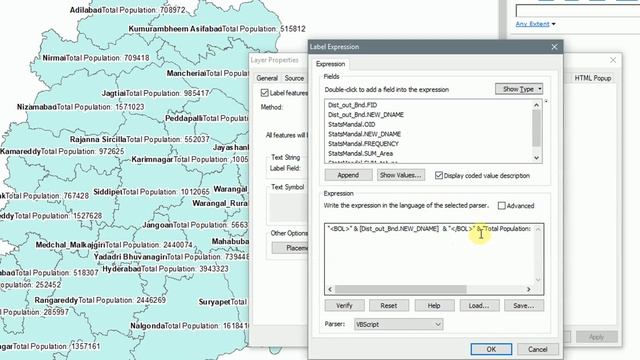Click fields list scroll up arrow
This screenshot has height=360, width=640.
536,105
